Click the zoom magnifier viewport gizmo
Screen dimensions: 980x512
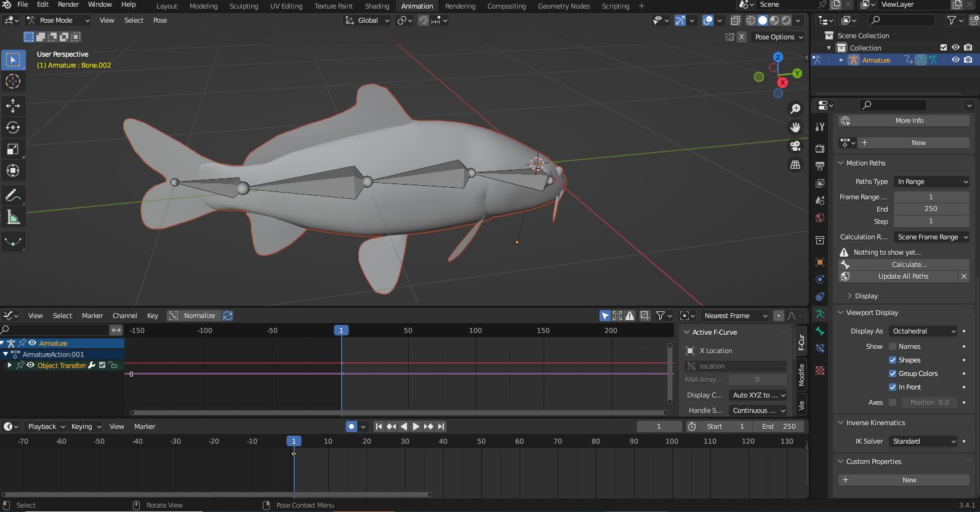pos(795,109)
